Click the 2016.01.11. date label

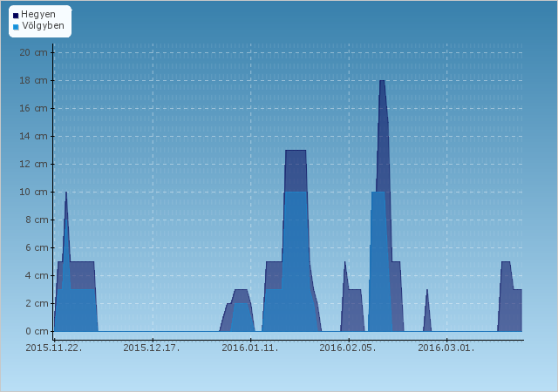(250, 348)
